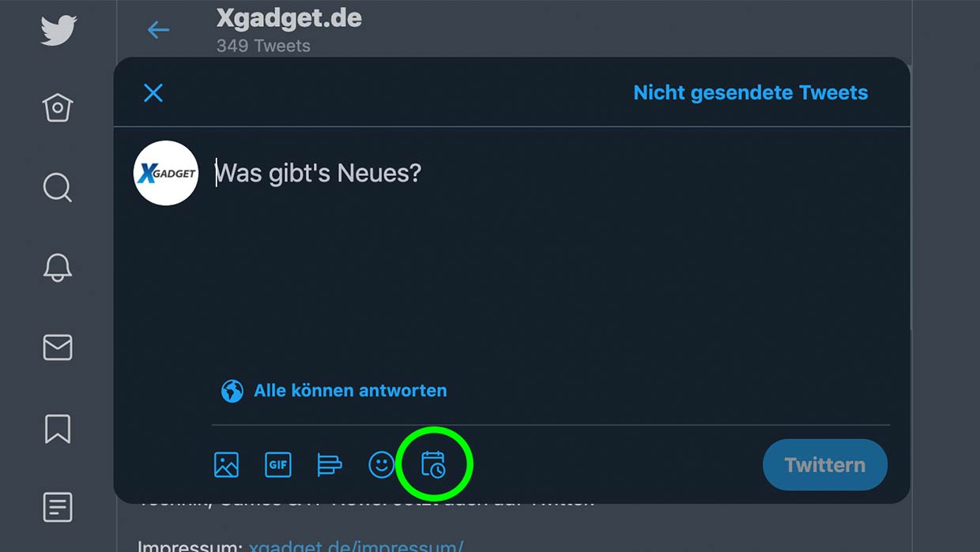
Task: Click the globe icon for reply options
Action: (232, 391)
